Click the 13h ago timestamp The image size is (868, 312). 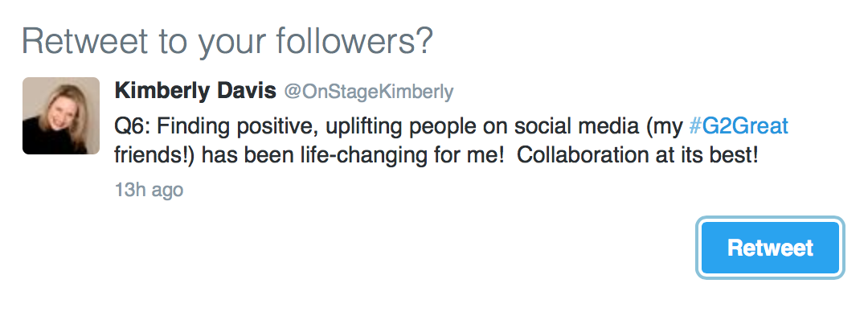click(x=149, y=190)
